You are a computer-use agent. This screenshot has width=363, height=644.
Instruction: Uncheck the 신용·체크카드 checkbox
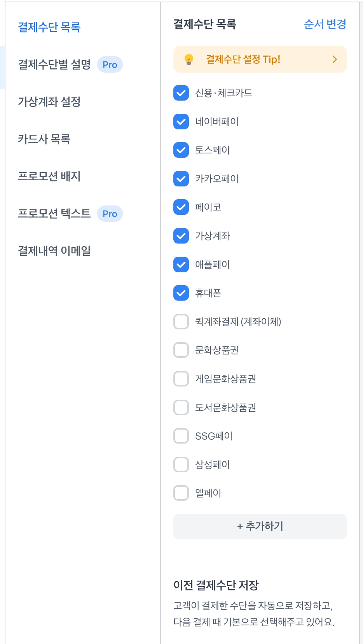click(181, 93)
